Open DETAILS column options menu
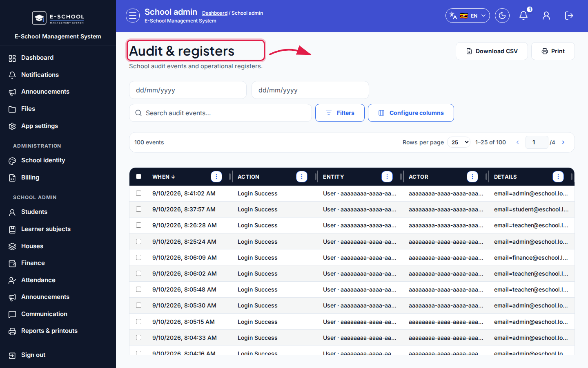The image size is (588, 368). click(558, 177)
